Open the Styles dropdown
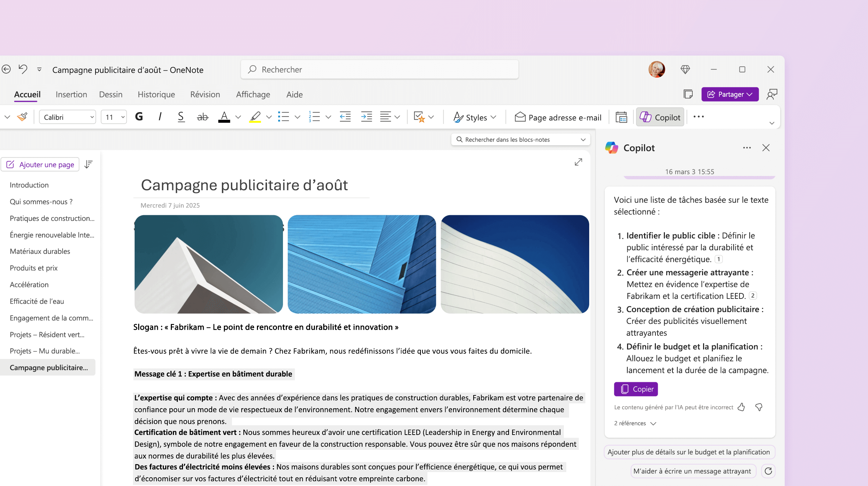This screenshot has height=486, width=868. tap(475, 118)
